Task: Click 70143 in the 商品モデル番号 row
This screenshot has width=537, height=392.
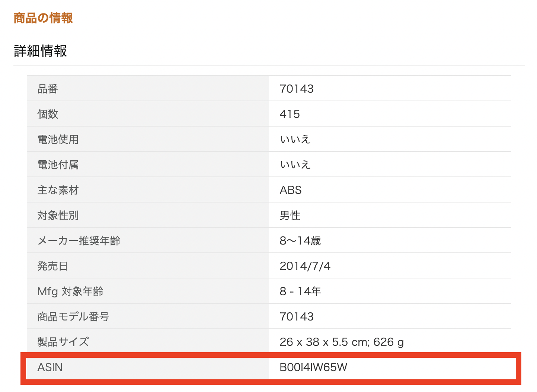Action: point(297,316)
